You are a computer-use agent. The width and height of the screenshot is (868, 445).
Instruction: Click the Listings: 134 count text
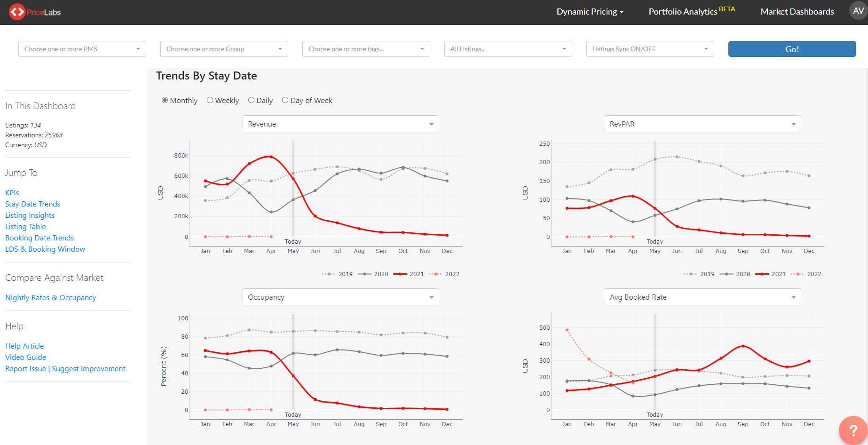pos(23,125)
